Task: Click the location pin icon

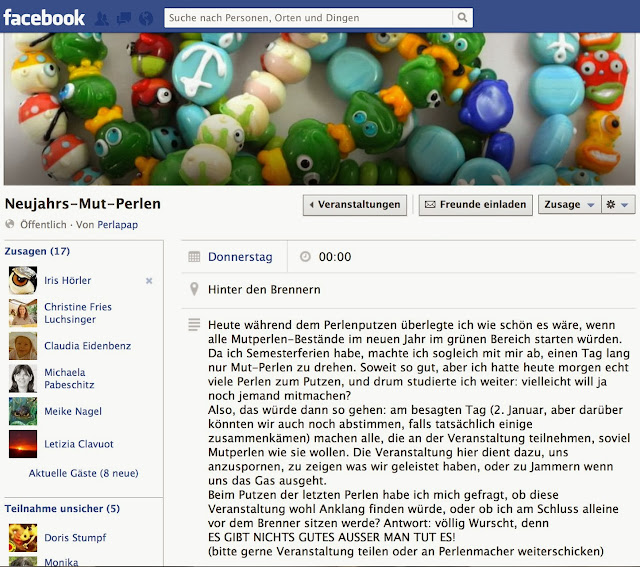Action: click(x=194, y=289)
